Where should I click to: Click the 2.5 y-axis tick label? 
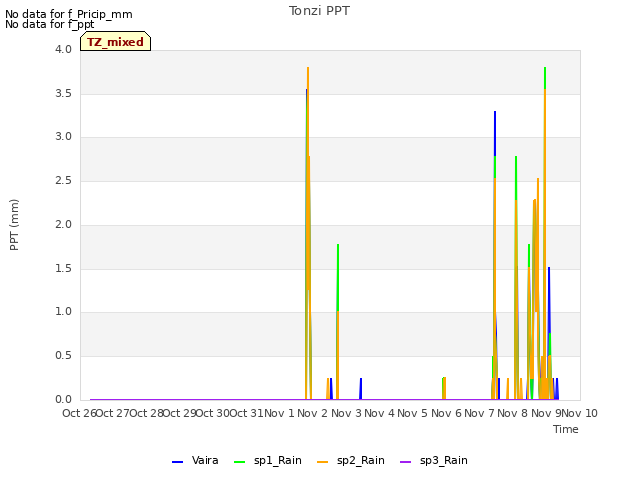coord(63,181)
